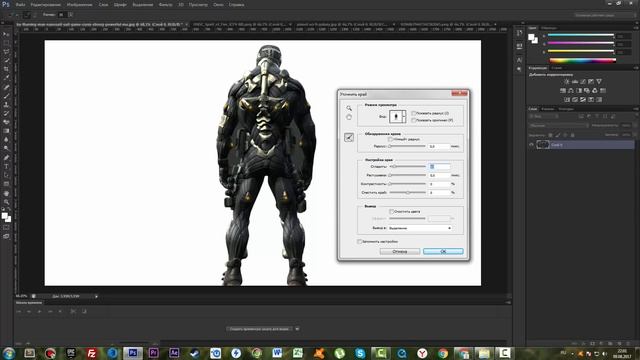Viewport: 640px width, 360px height.
Task: Switch to the Channels tab
Action: 548,109
